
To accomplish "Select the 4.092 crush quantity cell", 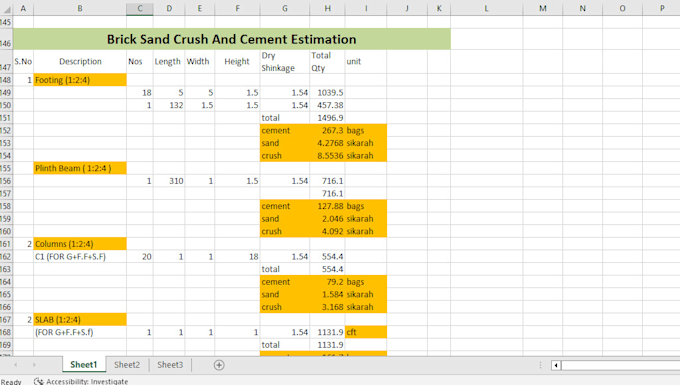I will (x=327, y=231).
